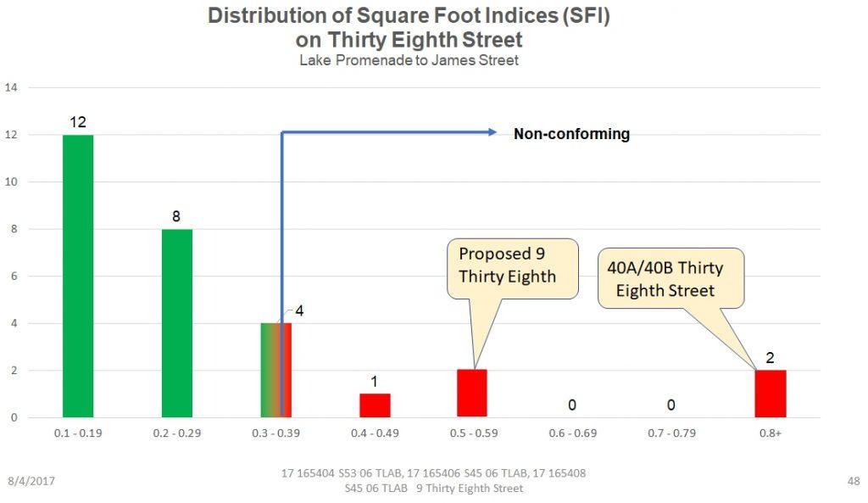Select slide number 48 in the footer
Image resolution: width=868 pixels, height=503 pixels.
[x=853, y=481]
